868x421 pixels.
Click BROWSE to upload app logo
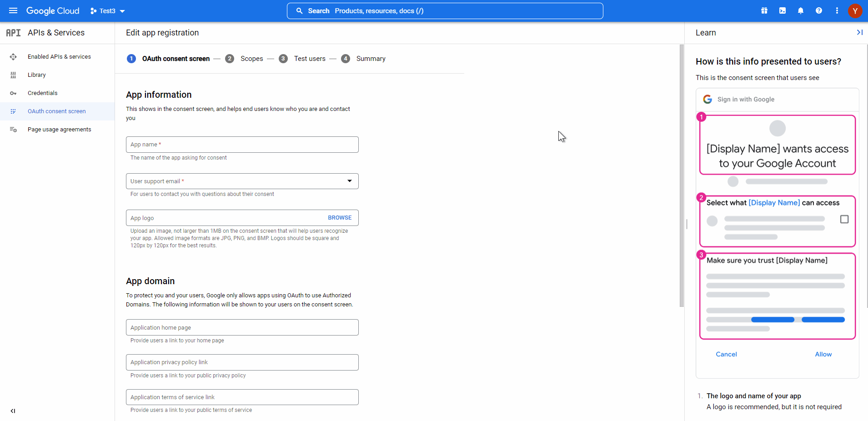tap(340, 218)
